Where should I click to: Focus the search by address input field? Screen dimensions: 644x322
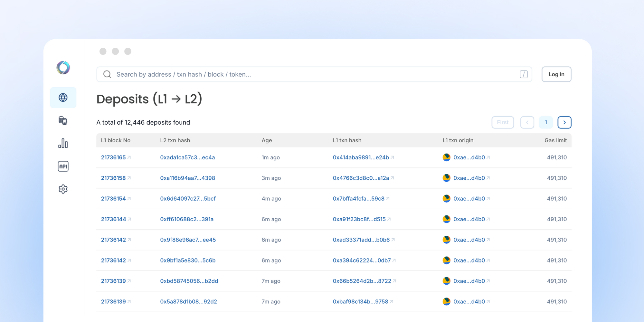pyautogui.click(x=314, y=74)
